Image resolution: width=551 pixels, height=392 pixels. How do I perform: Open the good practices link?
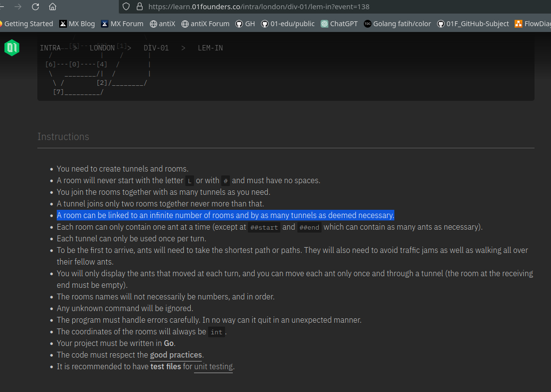pos(176,355)
